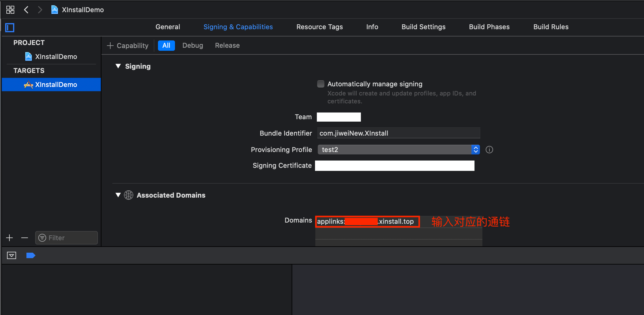Click the document icon beside XInstallDemo title
Viewport: 644px width, 315px height.
pyautogui.click(x=54, y=9)
